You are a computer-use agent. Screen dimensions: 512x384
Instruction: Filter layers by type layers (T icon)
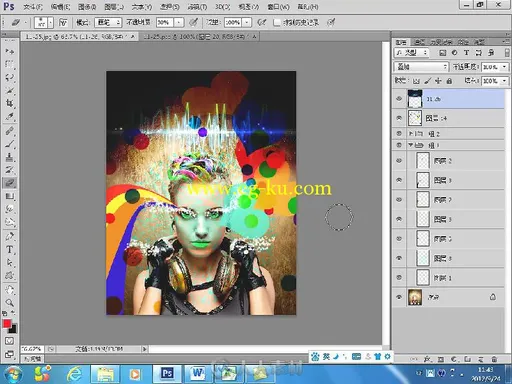466,52
